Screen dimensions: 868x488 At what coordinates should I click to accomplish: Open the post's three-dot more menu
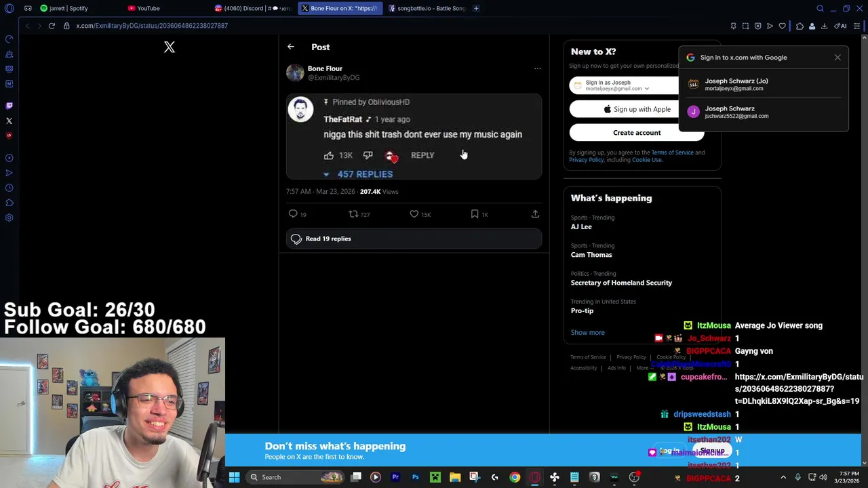tap(537, 68)
